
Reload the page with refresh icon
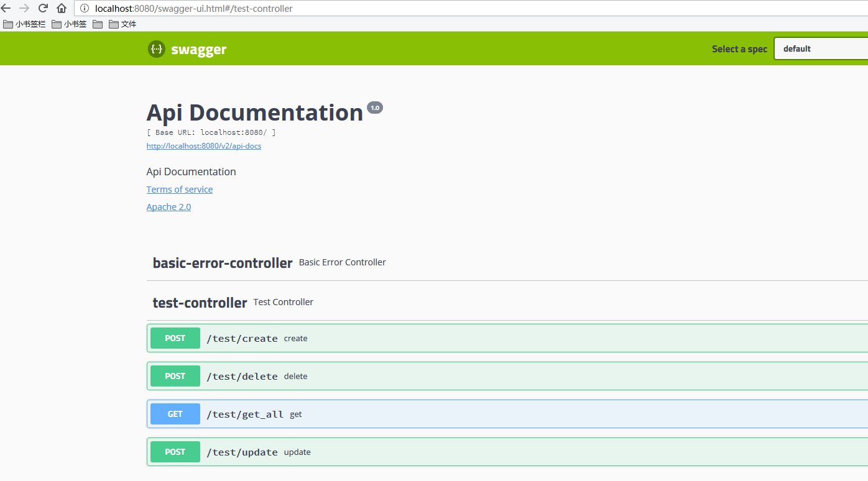43,8
